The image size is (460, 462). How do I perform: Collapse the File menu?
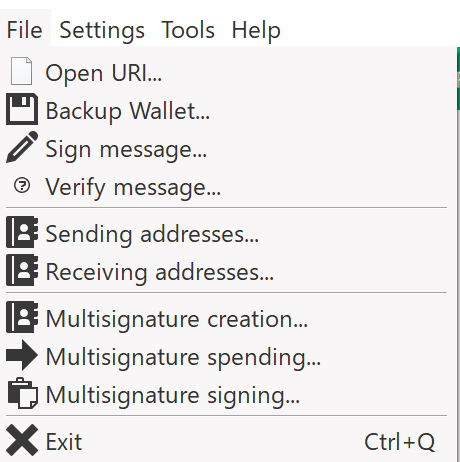coord(25,30)
